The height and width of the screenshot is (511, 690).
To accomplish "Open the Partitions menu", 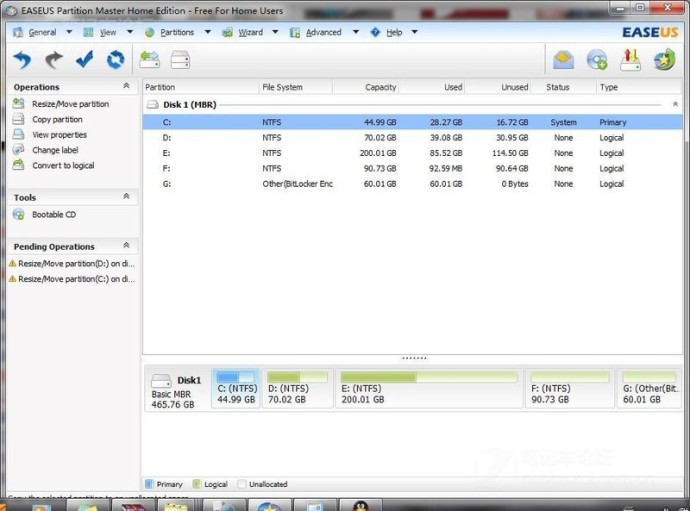I will [176, 32].
